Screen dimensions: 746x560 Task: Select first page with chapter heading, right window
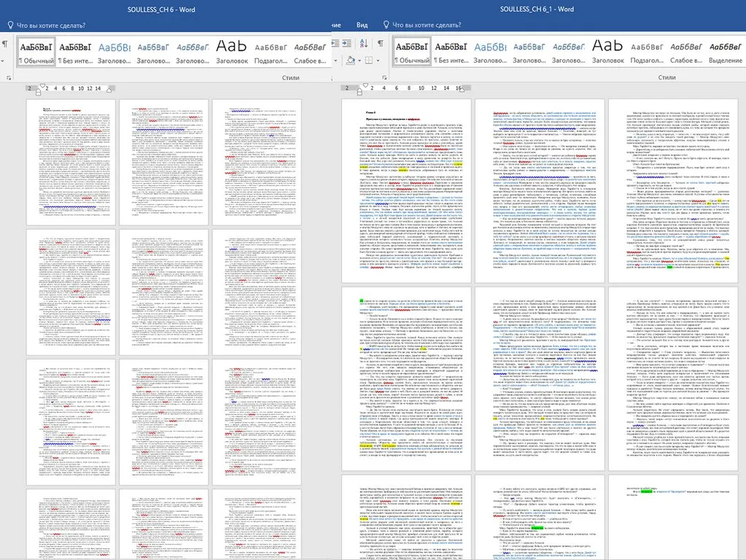(406, 191)
